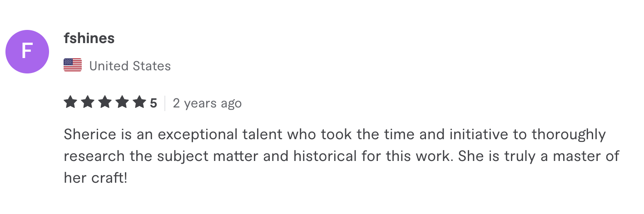Screen dimensions: 644x214
Task: Click the line starting 'research the subject matter'
Action: [x=342, y=156]
